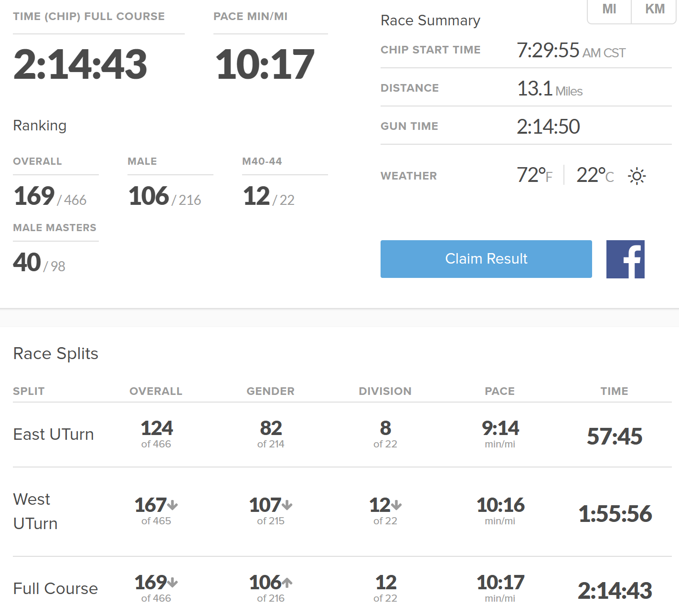Switch units to KM
Image resolution: width=679 pixels, height=616 pixels.
click(x=655, y=9)
